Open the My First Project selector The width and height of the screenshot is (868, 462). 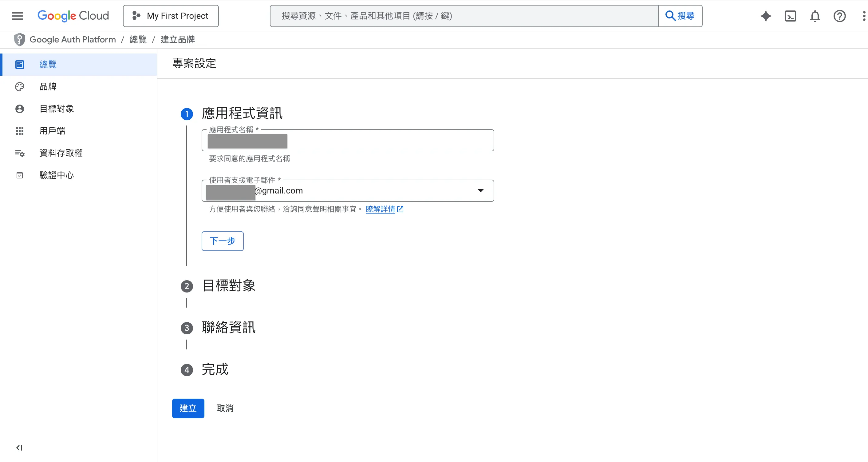click(x=171, y=16)
